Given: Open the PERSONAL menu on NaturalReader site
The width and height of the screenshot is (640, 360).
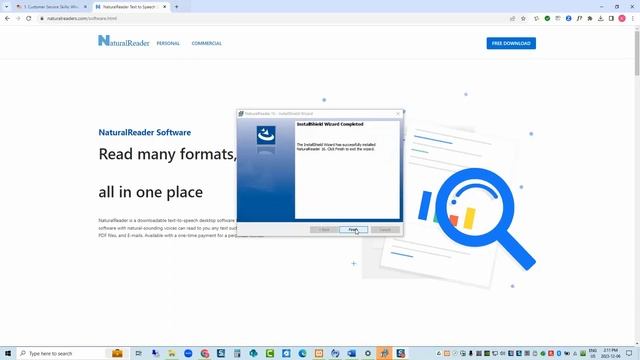Looking at the screenshot, I should pos(168,43).
